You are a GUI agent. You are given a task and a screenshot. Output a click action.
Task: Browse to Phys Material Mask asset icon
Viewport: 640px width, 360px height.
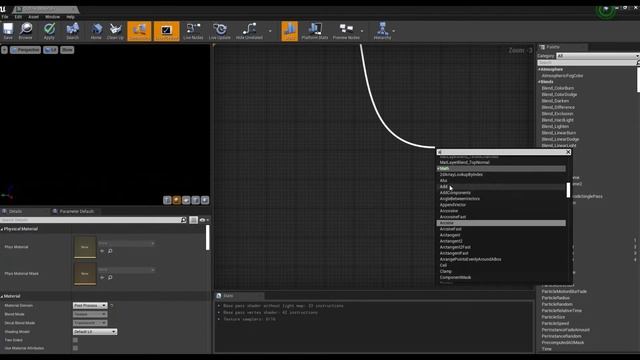tap(110, 278)
